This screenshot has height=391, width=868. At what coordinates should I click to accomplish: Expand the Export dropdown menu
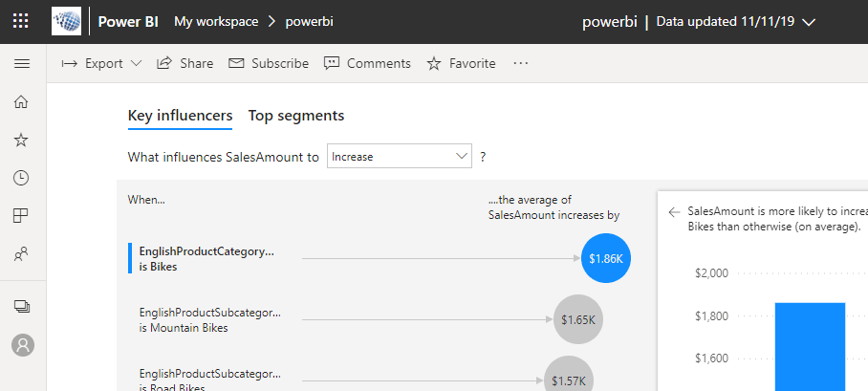click(100, 64)
